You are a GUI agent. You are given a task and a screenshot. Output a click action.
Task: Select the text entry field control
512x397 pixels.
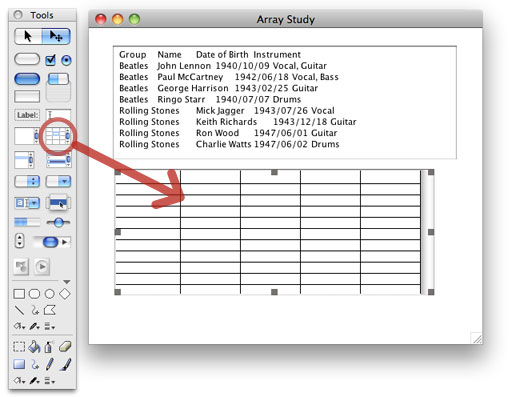58,114
